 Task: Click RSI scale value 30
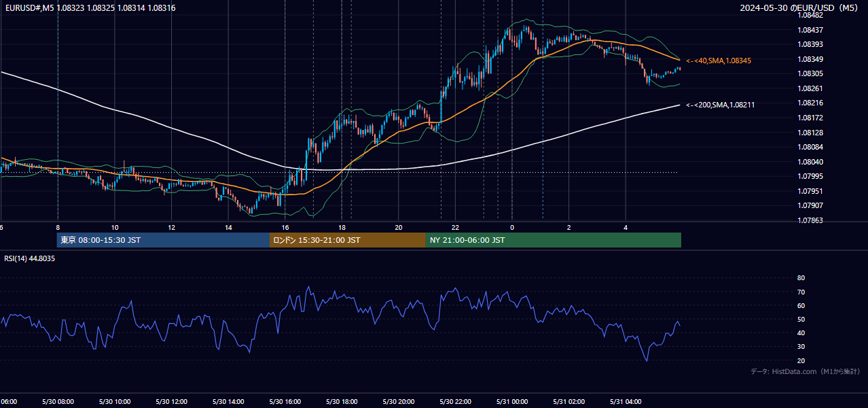tap(801, 346)
